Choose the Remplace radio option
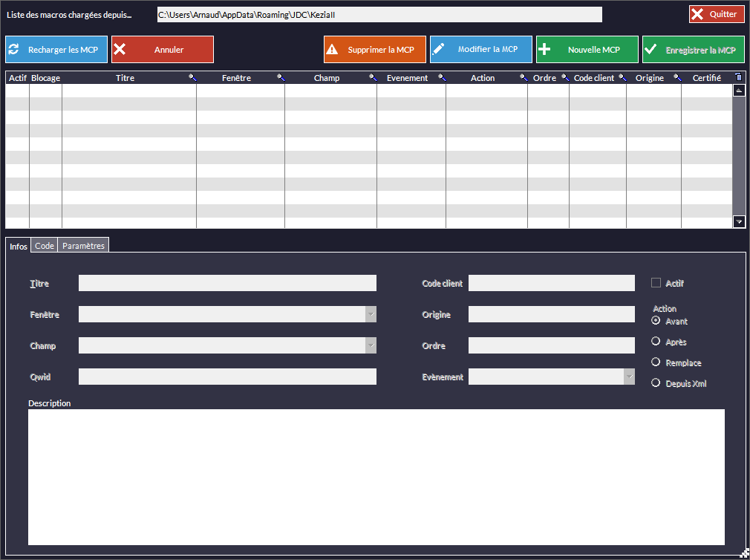This screenshot has width=750, height=560. tap(656, 362)
